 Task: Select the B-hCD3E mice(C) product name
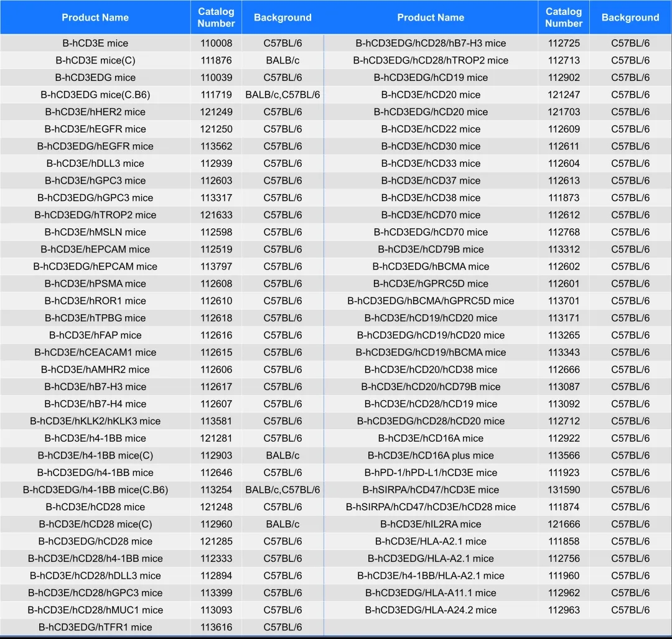[95, 60]
